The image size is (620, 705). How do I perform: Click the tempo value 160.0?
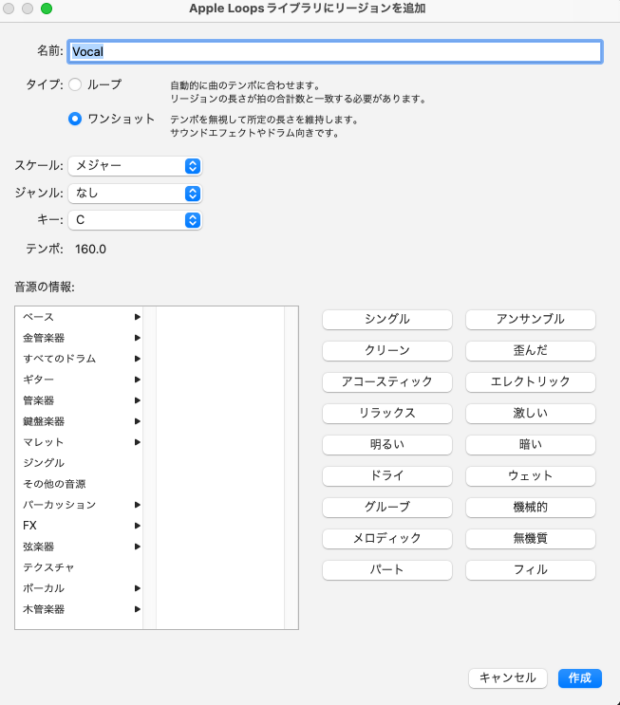(x=90, y=249)
